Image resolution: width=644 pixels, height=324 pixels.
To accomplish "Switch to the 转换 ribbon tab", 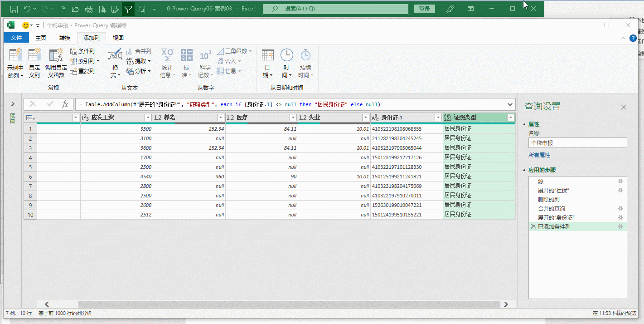I will click(65, 38).
